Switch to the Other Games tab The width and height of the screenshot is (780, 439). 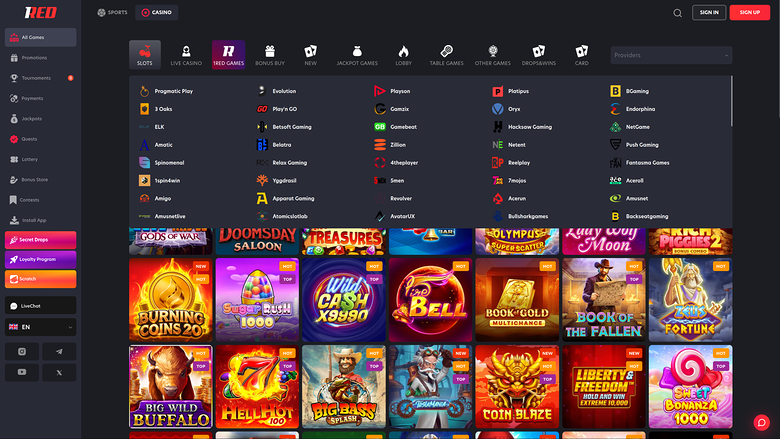[x=492, y=55]
